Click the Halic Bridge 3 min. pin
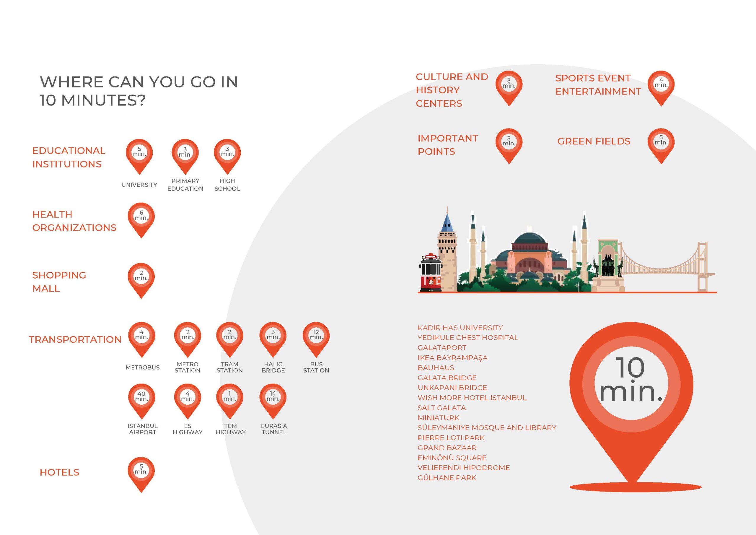This screenshot has height=535, width=756. pyautogui.click(x=273, y=340)
